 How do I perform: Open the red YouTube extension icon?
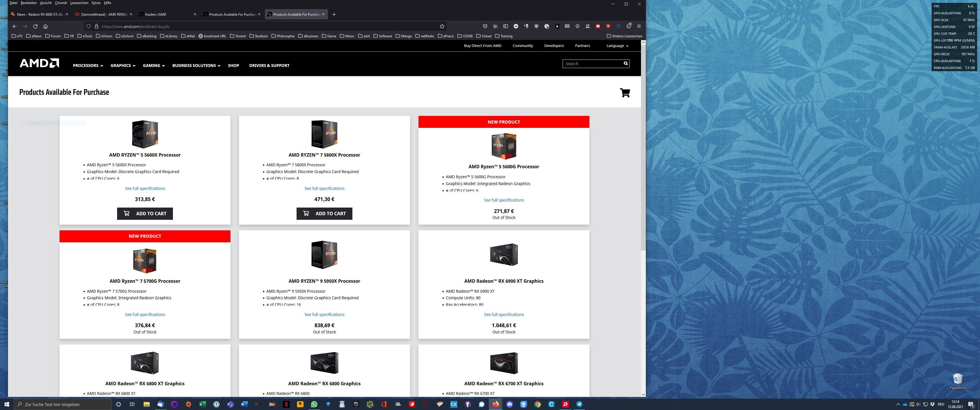(598, 26)
